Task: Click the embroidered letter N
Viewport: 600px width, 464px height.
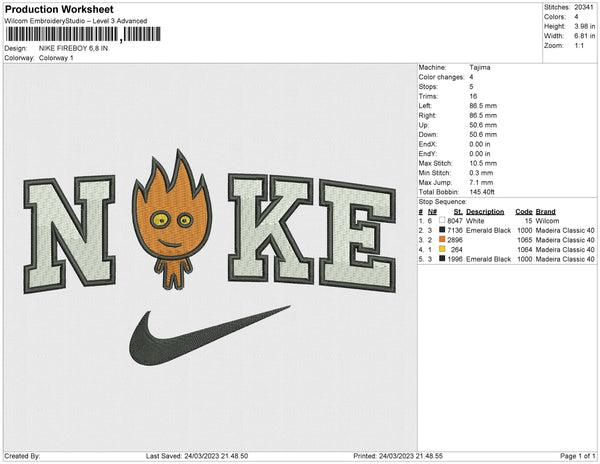Action: [x=69, y=234]
